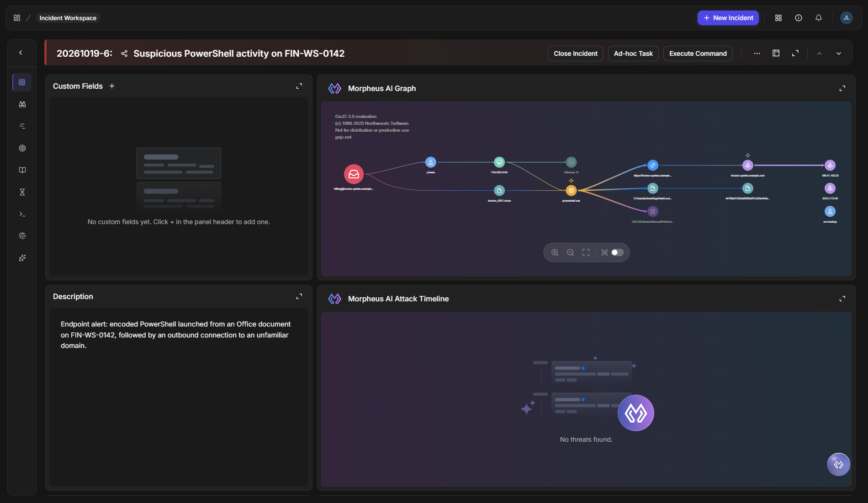Select the 203.0.113.45 IP node
This screenshot has height=503, width=868.
[830, 188]
